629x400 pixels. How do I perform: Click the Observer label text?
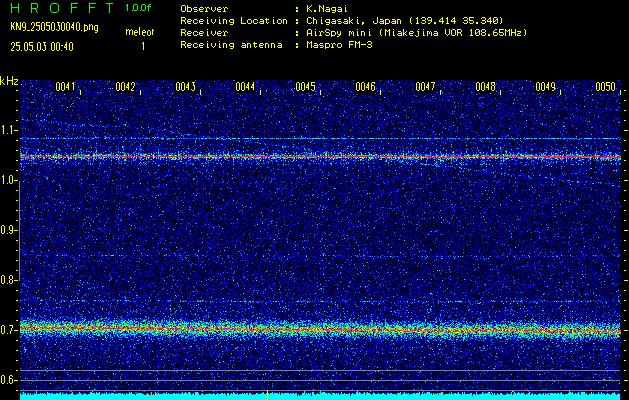pos(204,9)
